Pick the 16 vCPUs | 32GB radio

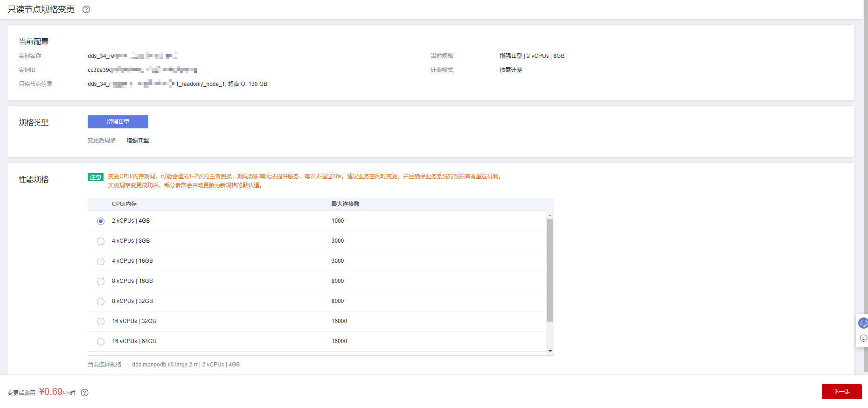pos(101,322)
